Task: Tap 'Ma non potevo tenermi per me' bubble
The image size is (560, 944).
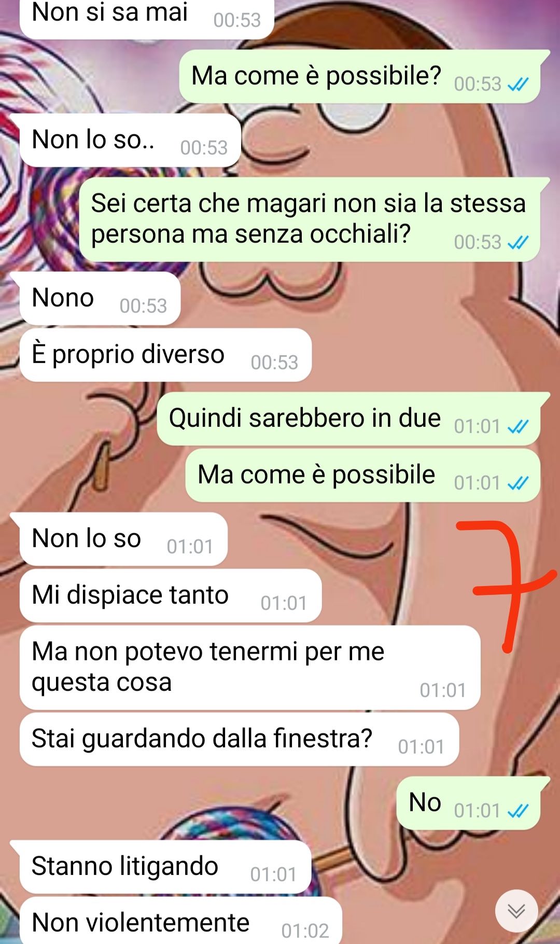Action: [x=250, y=668]
